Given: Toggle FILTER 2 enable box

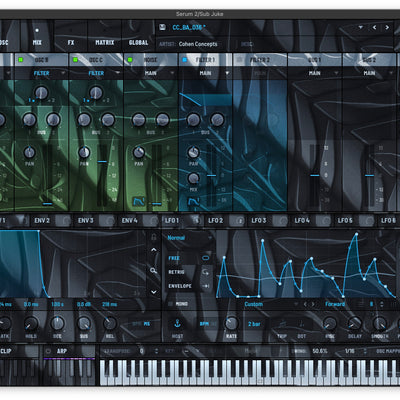Looking at the screenshot, I should coord(239,60).
